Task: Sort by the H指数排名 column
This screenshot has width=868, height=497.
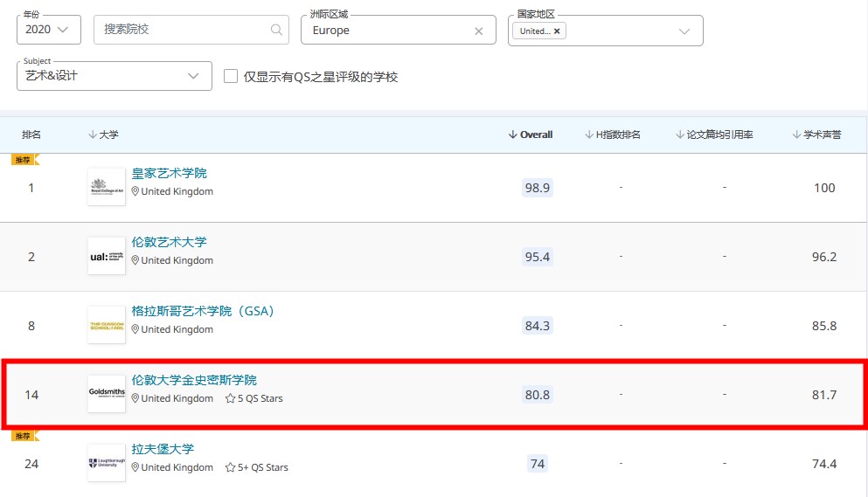Action: click(613, 135)
